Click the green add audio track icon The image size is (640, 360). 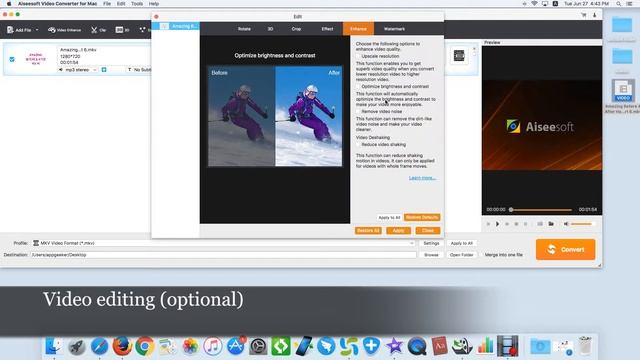(x=104, y=70)
